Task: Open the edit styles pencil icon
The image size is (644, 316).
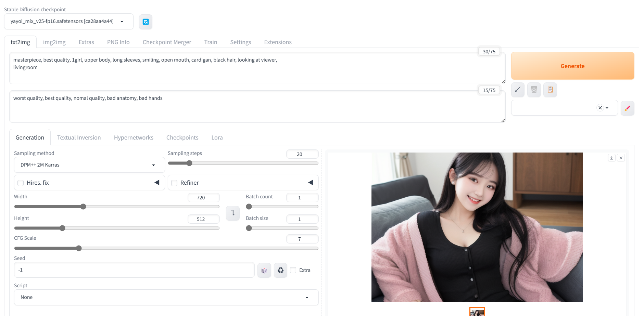Action: point(627,108)
